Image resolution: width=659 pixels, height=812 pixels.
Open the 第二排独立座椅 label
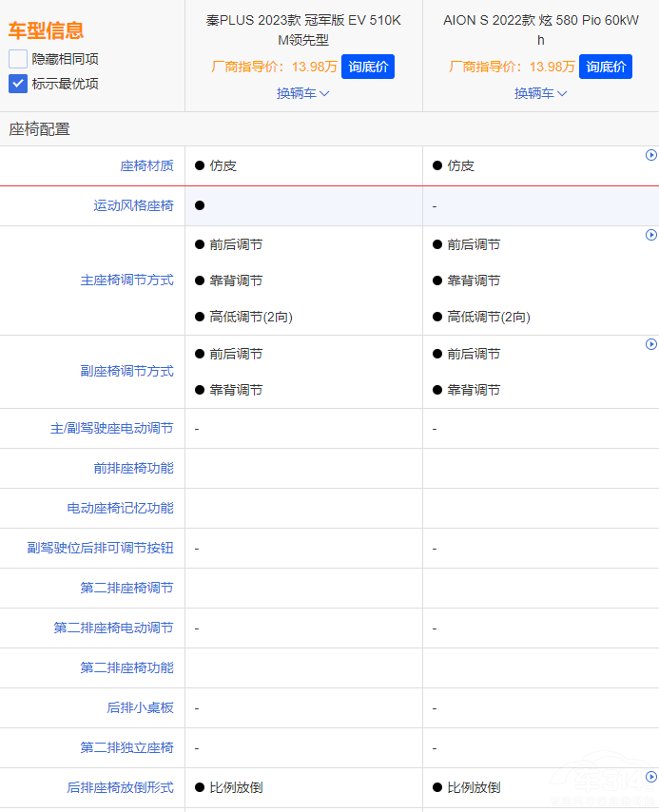[x=126, y=748]
